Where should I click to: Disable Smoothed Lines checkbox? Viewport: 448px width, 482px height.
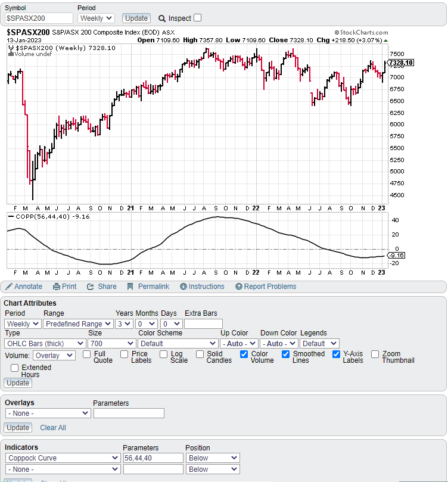(285, 354)
